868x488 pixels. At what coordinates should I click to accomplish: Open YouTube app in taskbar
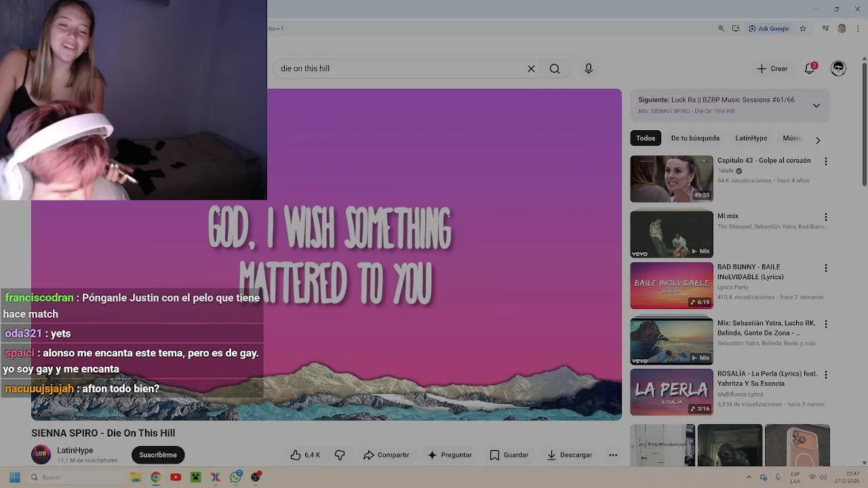[176, 477]
